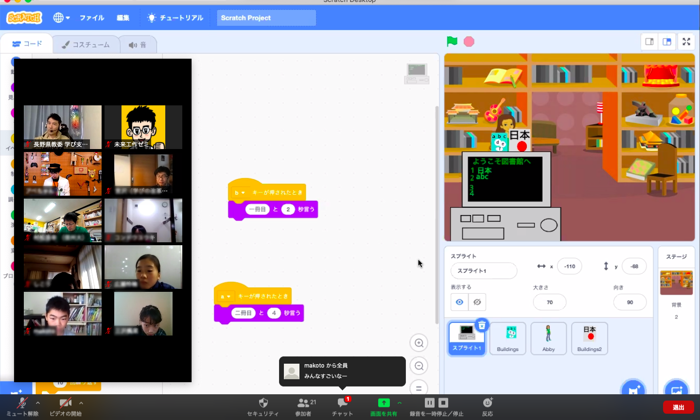This screenshot has width=700, height=420.
Task: Expand the video options arrow
Action: click(x=81, y=403)
